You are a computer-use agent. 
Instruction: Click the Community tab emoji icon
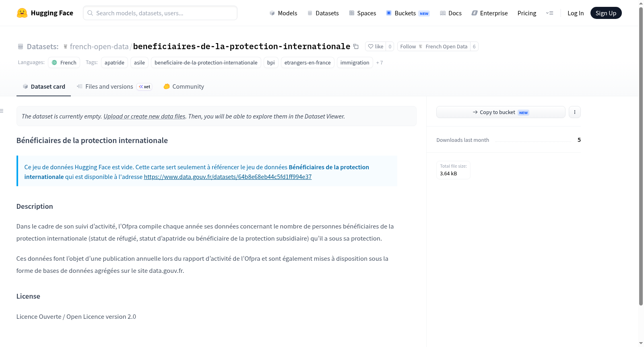[x=167, y=86]
